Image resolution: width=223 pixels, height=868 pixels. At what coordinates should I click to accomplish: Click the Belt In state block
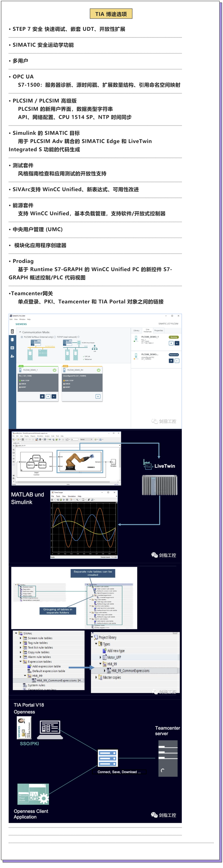[30, 465]
